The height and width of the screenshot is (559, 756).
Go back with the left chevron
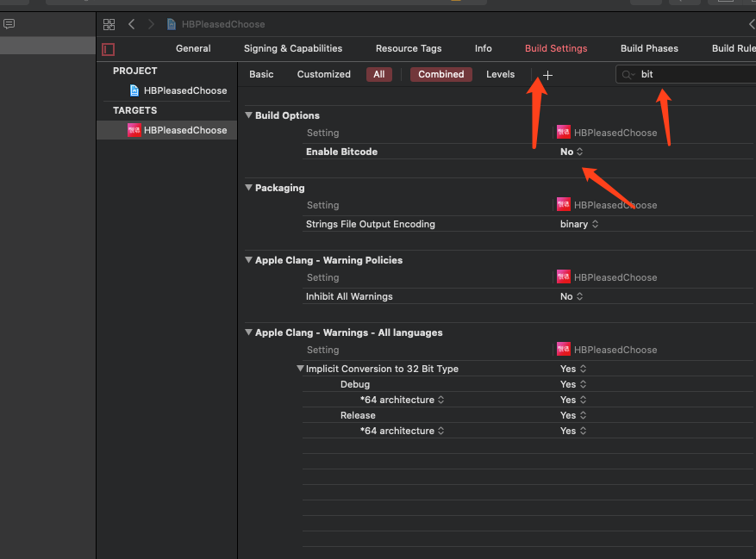click(x=132, y=24)
